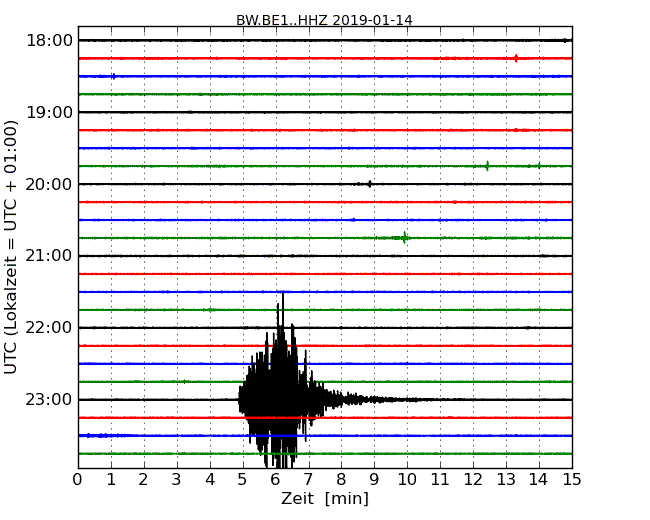This screenshot has height=520, width=650.
Task: Click the 21:00 time label
Action: 49,256
